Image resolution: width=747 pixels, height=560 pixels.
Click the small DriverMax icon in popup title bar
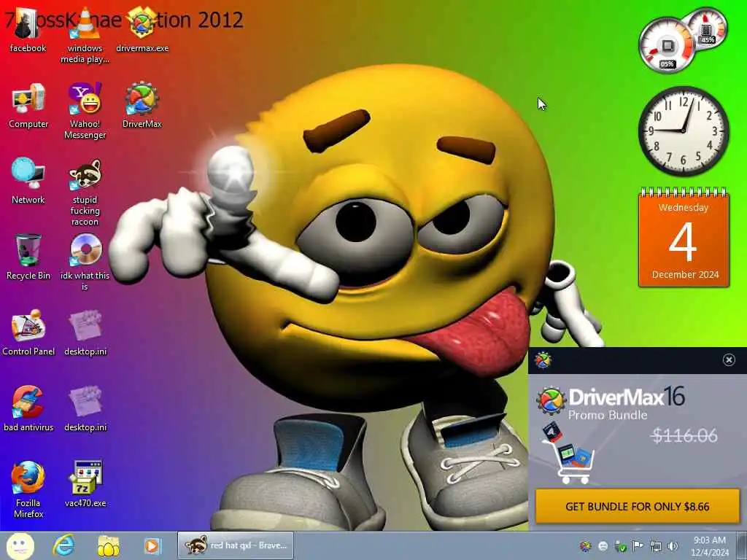coord(543,360)
